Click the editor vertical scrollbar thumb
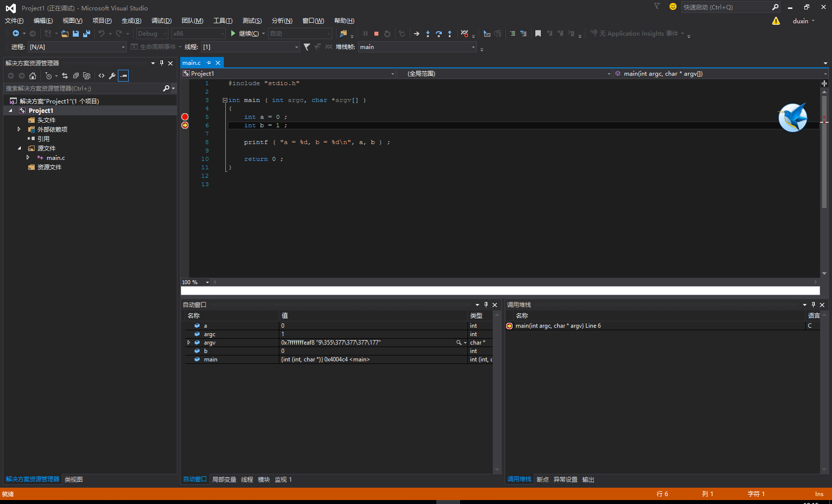 coord(824,151)
